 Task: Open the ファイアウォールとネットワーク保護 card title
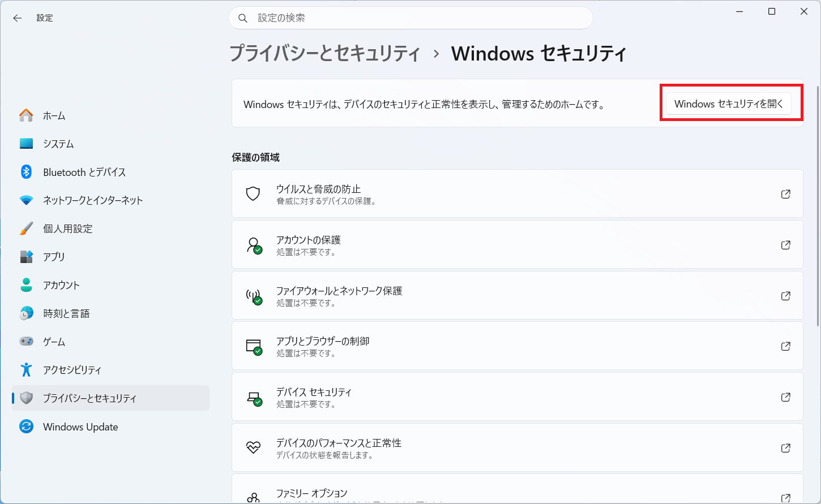pyautogui.click(x=339, y=291)
